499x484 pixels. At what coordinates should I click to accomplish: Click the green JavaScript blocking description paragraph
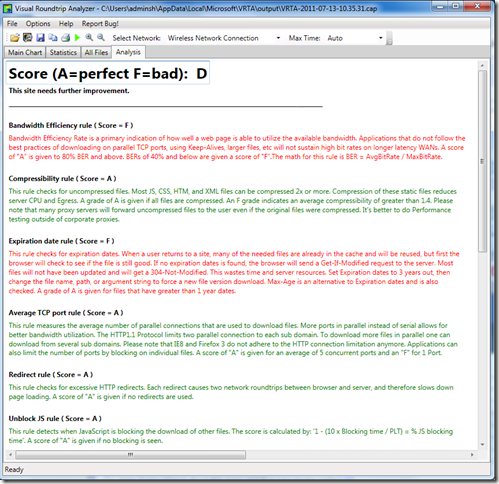(231, 436)
